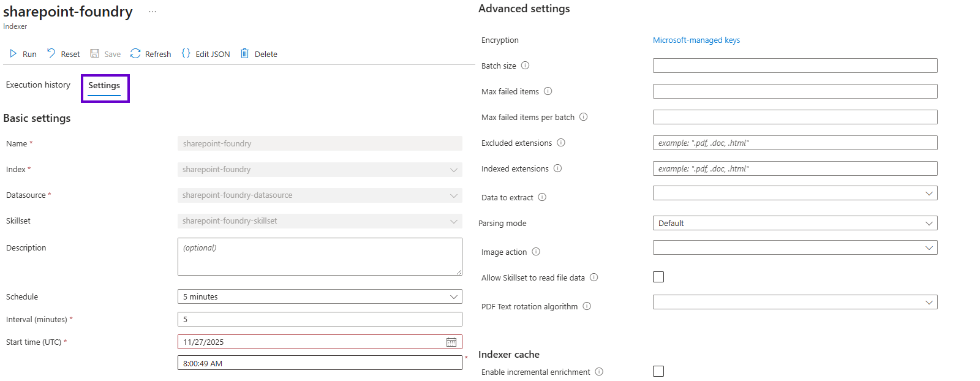Click the Refresh button label
The height and width of the screenshot is (381, 980).
[x=158, y=55]
